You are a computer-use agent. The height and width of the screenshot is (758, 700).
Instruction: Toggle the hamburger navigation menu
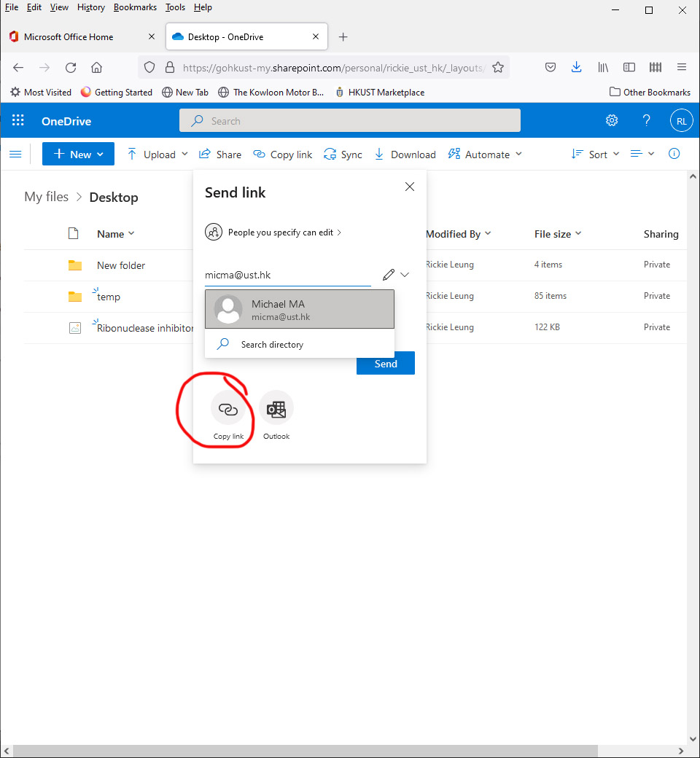(x=15, y=154)
